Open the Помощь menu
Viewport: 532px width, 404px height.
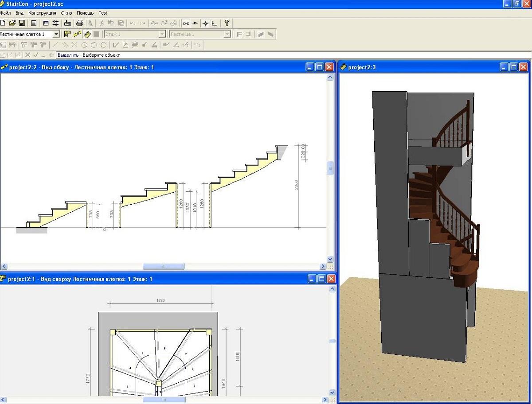(x=85, y=13)
